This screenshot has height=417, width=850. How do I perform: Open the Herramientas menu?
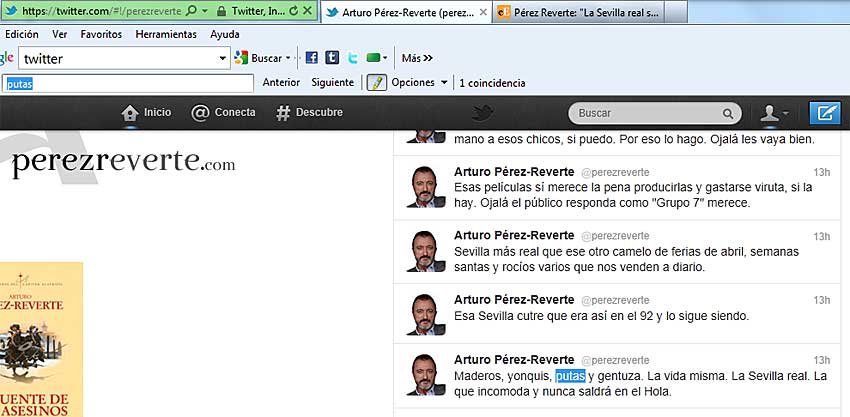(x=166, y=34)
